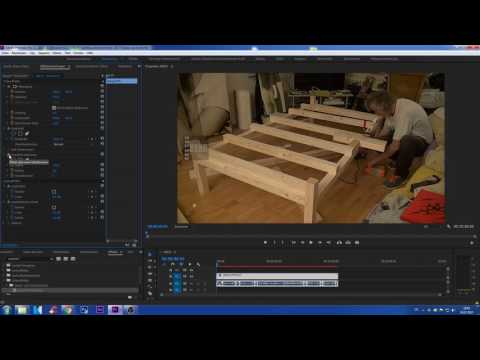Select the Effects tab in the lower-left panel
The image size is (480, 360).
coord(114,252)
